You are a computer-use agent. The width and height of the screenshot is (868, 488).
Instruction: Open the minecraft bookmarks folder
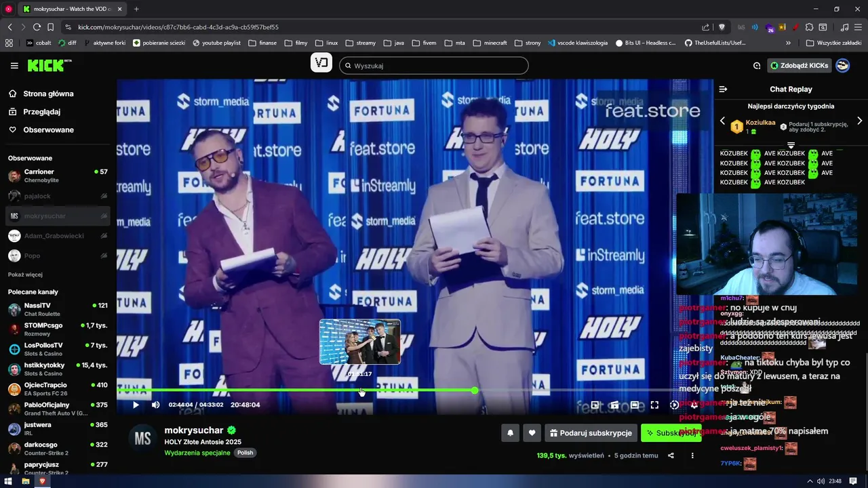(490, 43)
